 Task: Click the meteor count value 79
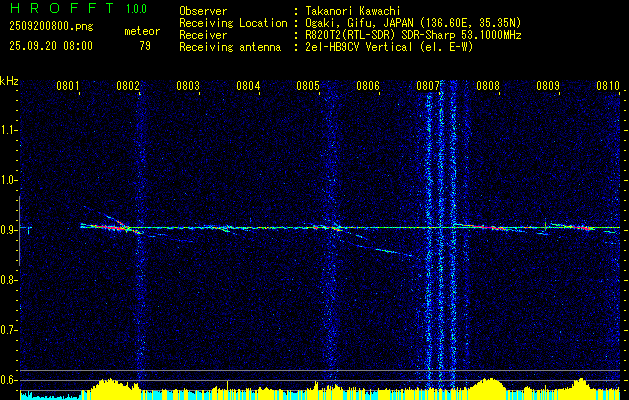(x=145, y=46)
